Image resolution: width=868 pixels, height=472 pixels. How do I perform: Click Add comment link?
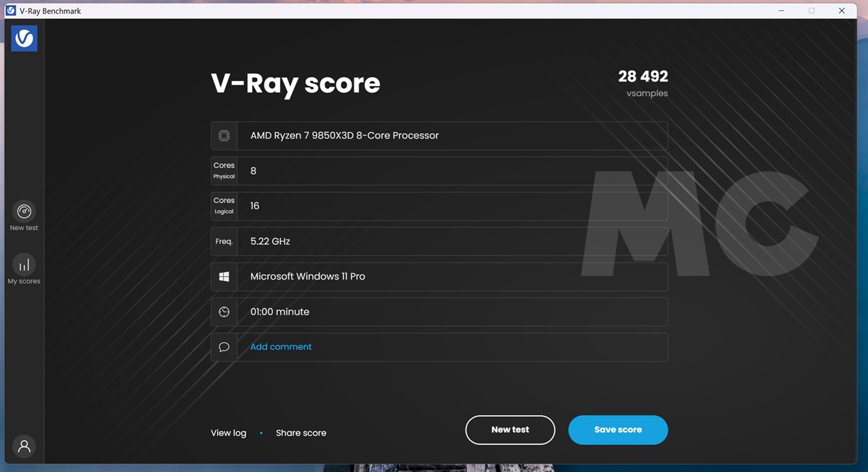(281, 347)
